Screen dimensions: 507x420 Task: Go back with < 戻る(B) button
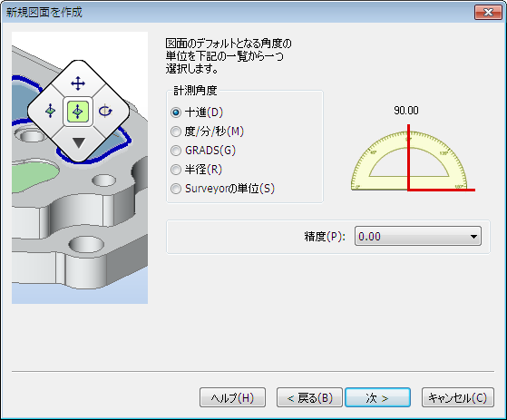[309, 397]
